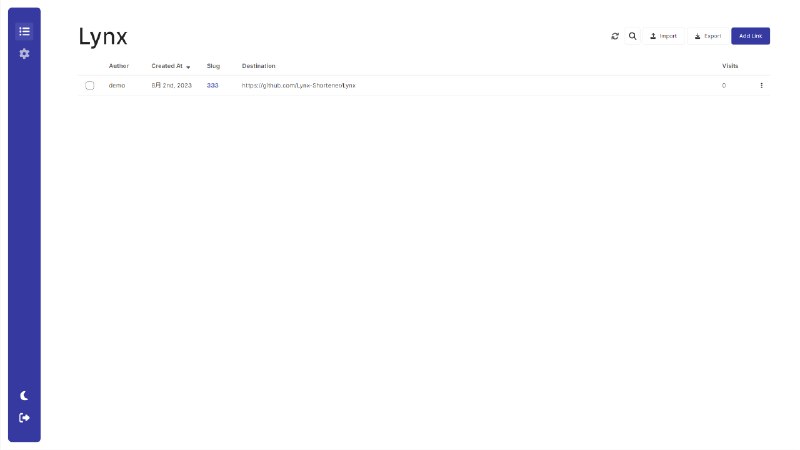The width and height of the screenshot is (800, 450).
Task: Click the Import button
Action: coord(664,36)
